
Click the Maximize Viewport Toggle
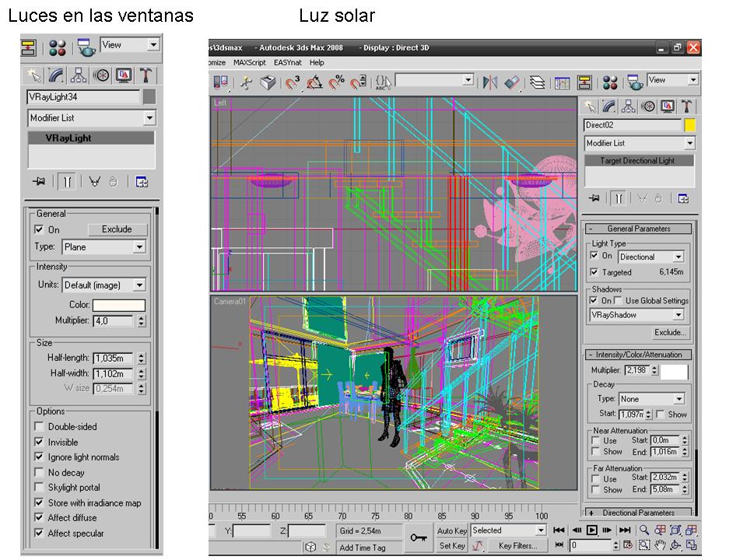point(691,544)
